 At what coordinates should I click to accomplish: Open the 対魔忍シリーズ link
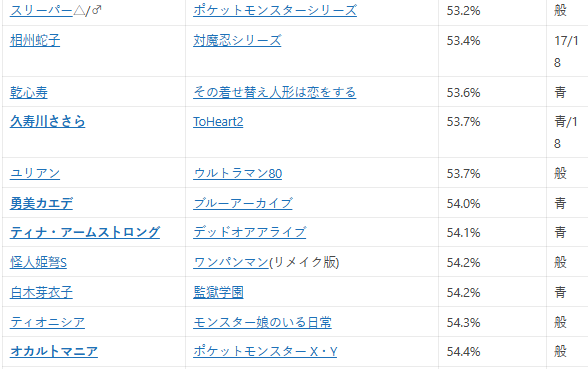[x=237, y=40]
